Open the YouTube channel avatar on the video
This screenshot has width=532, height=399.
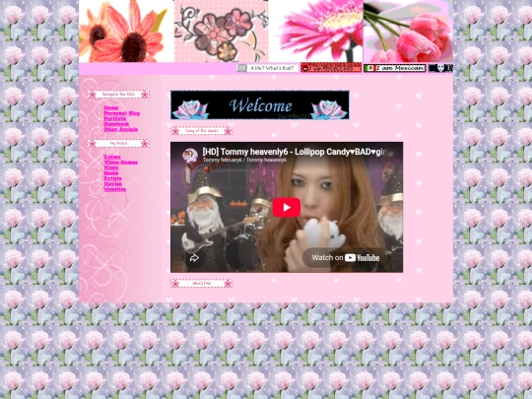point(190,156)
